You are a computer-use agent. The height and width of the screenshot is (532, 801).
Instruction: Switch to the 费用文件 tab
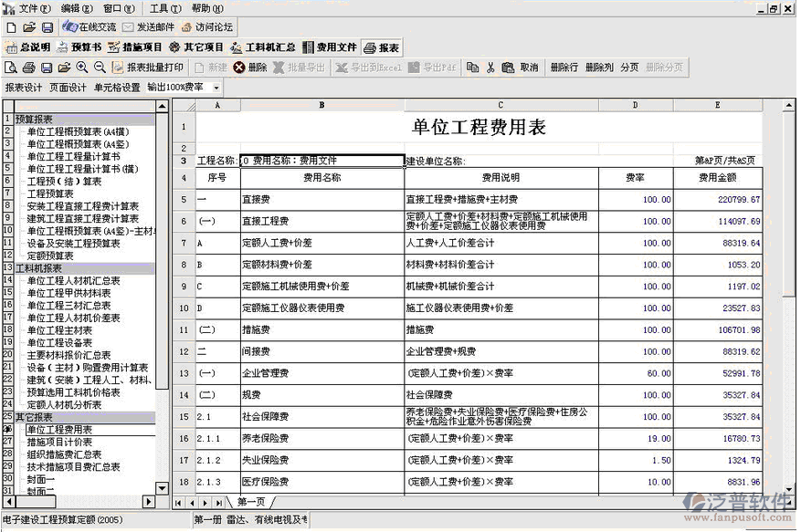click(x=330, y=47)
